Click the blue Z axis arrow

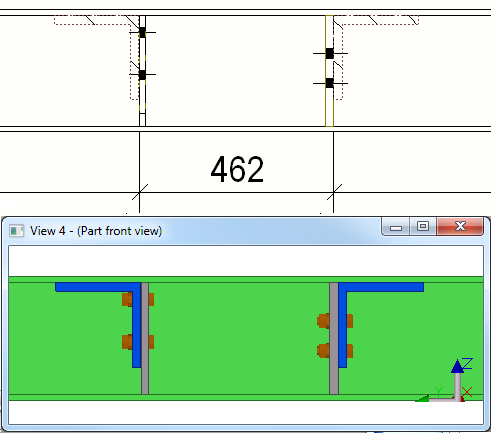[x=458, y=367]
